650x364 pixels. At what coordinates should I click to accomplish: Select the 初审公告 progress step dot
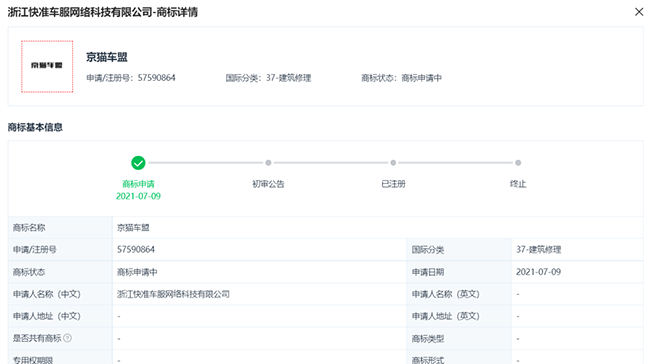(268, 163)
